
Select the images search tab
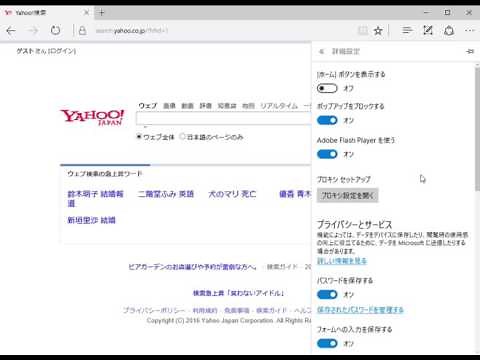[169, 106]
